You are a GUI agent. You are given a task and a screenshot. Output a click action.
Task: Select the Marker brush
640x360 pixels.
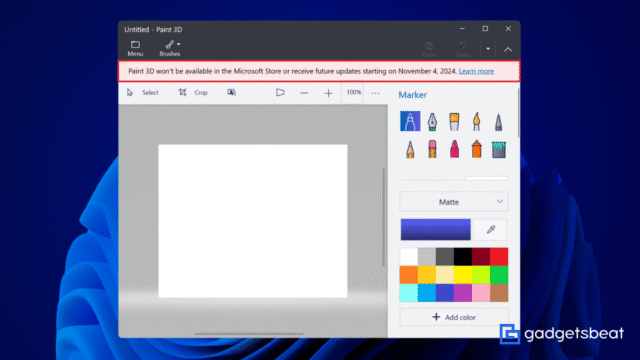pos(410,121)
